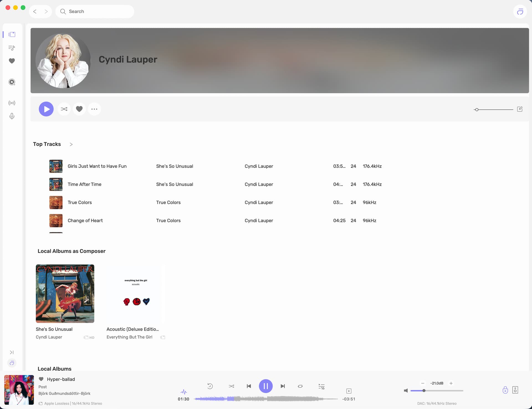Open the Internet Radio sidebar icon
The height and width of the screenshot is (409, 532).
tap(12, 103)
